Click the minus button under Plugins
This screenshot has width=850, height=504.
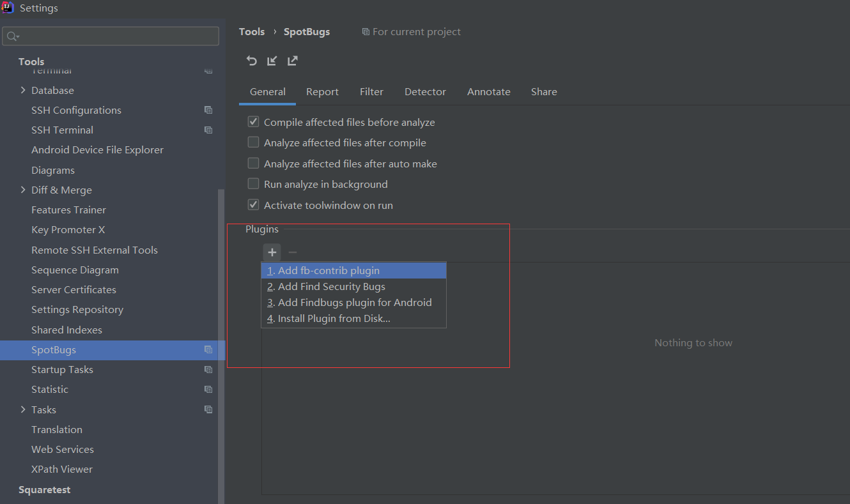click(x=293, y=252)
